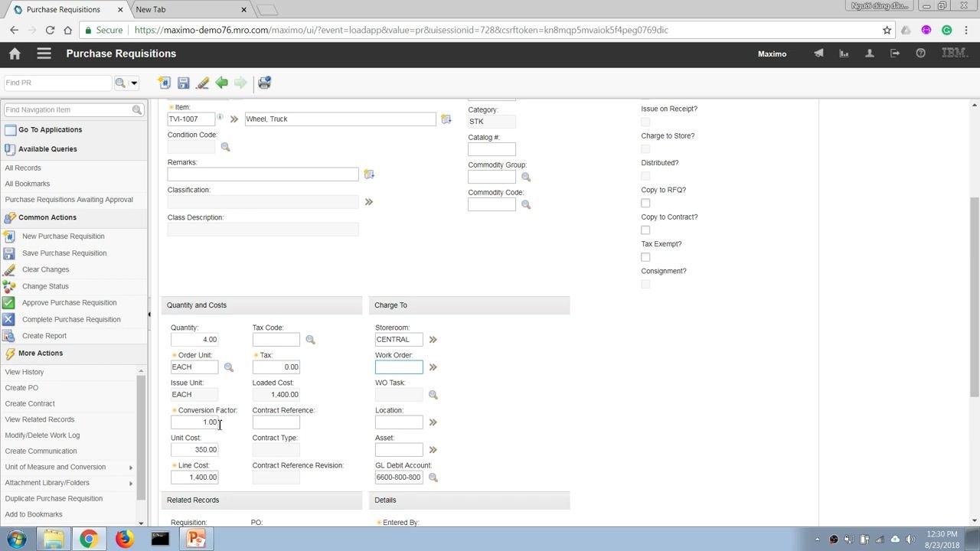
Task: Focus the Remarks text field
Action: click(x=263, y=174)
